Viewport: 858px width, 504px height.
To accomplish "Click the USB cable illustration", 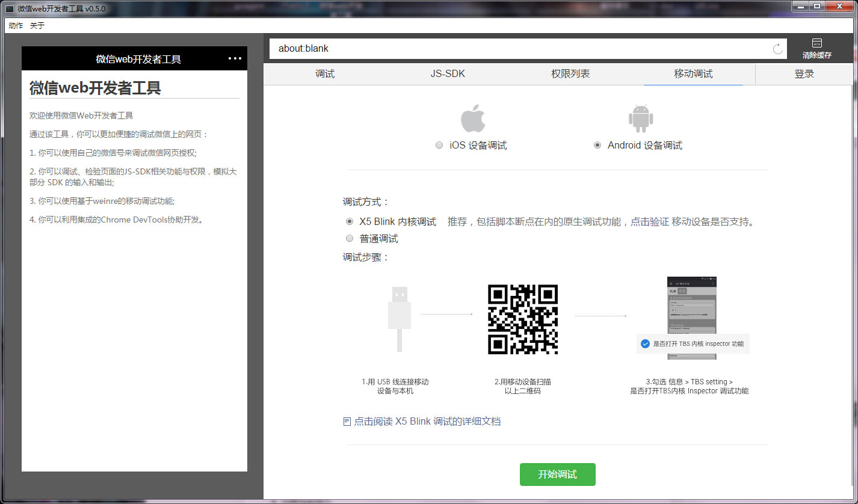I will pos(399,318).
